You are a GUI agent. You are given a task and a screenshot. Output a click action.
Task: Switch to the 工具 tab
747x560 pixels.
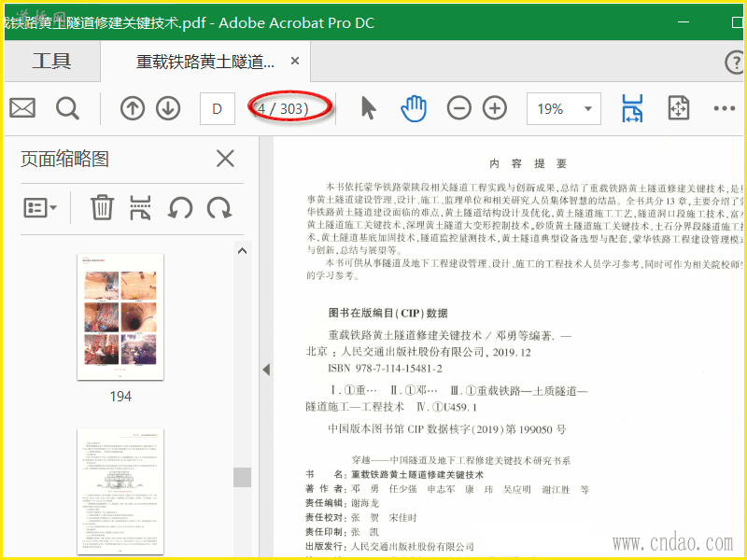click(52, 61)
